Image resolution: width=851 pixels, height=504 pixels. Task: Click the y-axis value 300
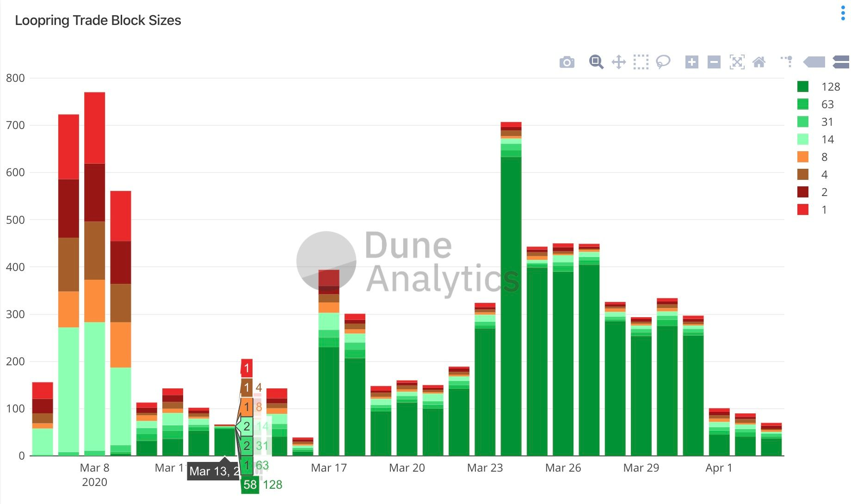tap(15, 314)
